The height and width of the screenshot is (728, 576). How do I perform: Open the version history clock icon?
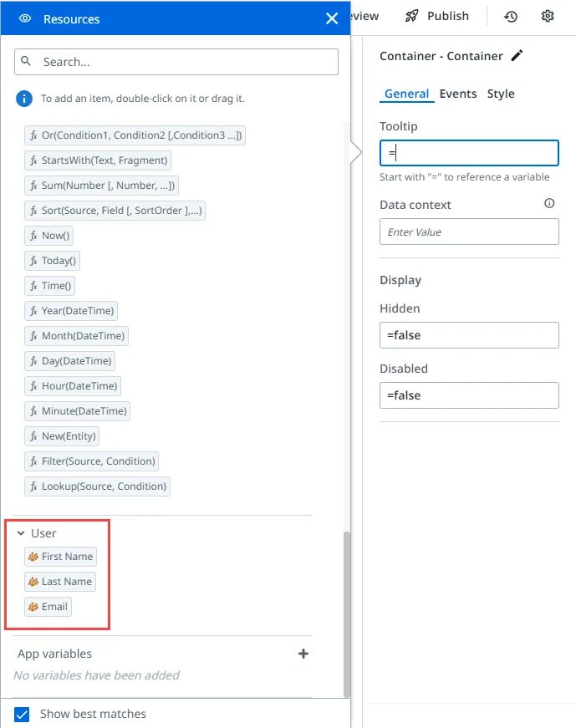[x=511, y=16]
